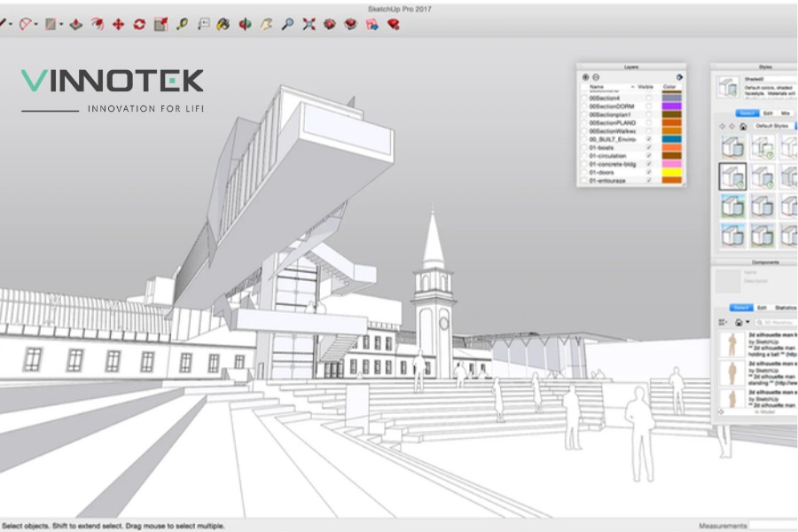Viewport: 798px width, 532px height.
Task: Set 00Section4 as the active layer
Action: pyautogui.click(x=583, y=98)
